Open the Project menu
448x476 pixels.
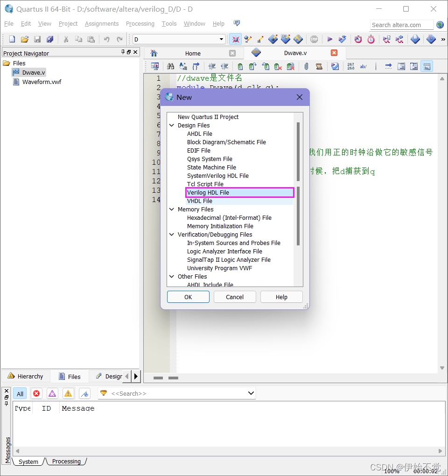(68, 24)
